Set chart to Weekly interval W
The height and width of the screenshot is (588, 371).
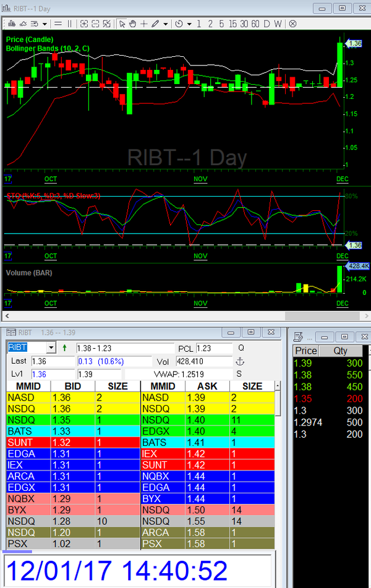click(278, 23)
